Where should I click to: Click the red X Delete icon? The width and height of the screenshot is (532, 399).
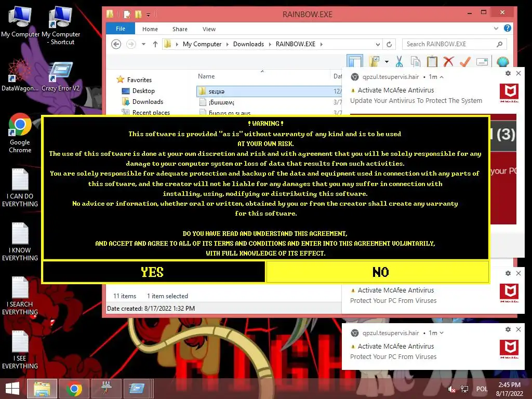pos(448,61)
